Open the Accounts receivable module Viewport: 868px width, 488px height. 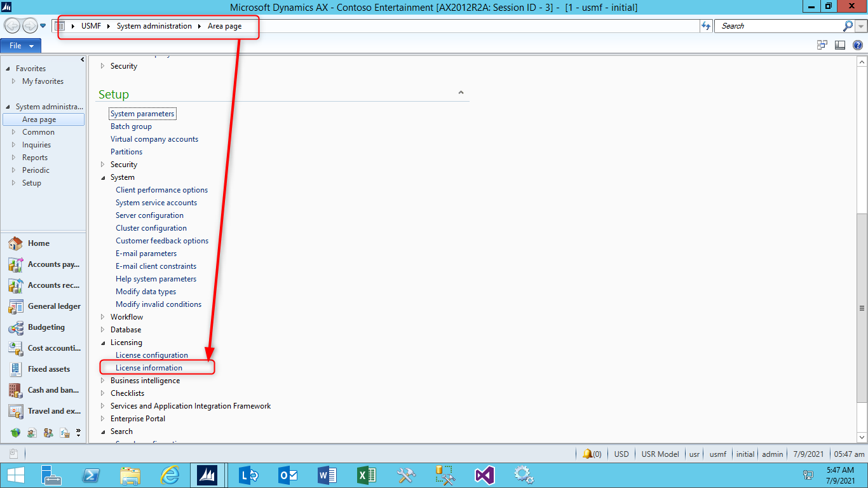click(43, 285)
